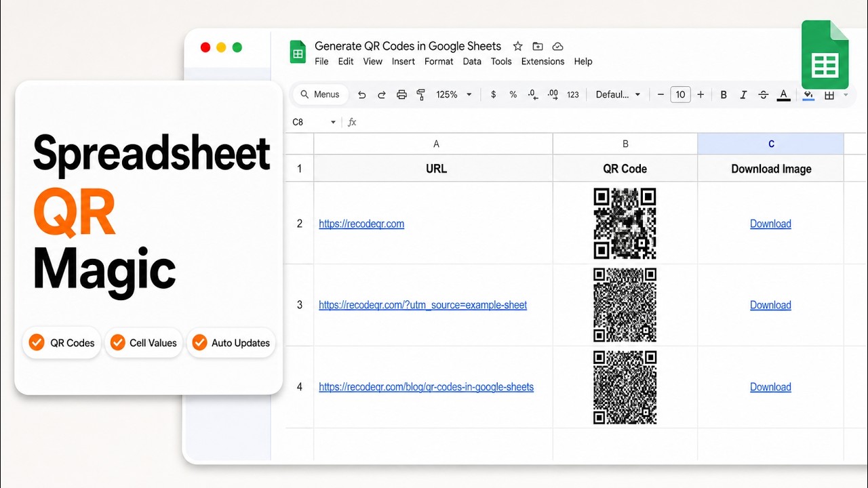Select column B header
The image size is (868, 488).
[x=625, y=144]
